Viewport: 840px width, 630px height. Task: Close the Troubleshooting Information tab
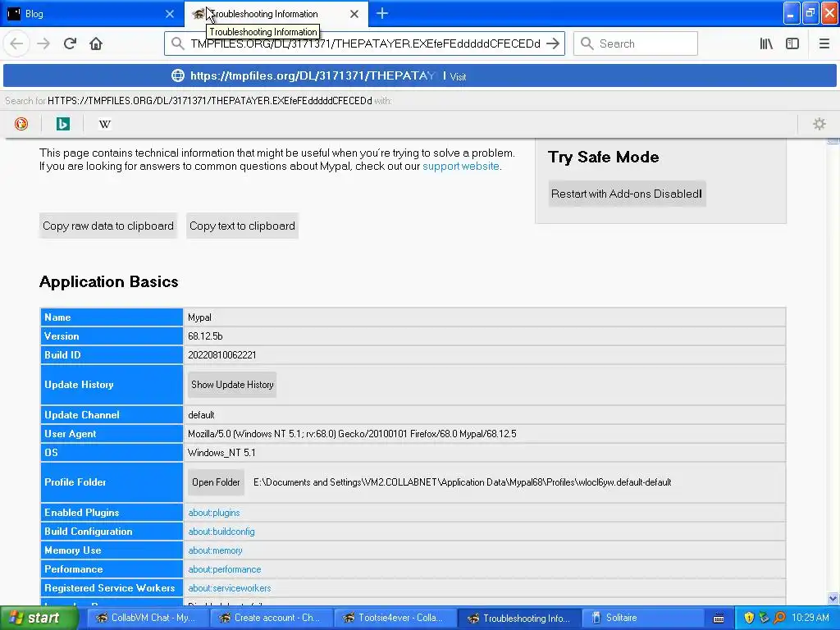354,14
